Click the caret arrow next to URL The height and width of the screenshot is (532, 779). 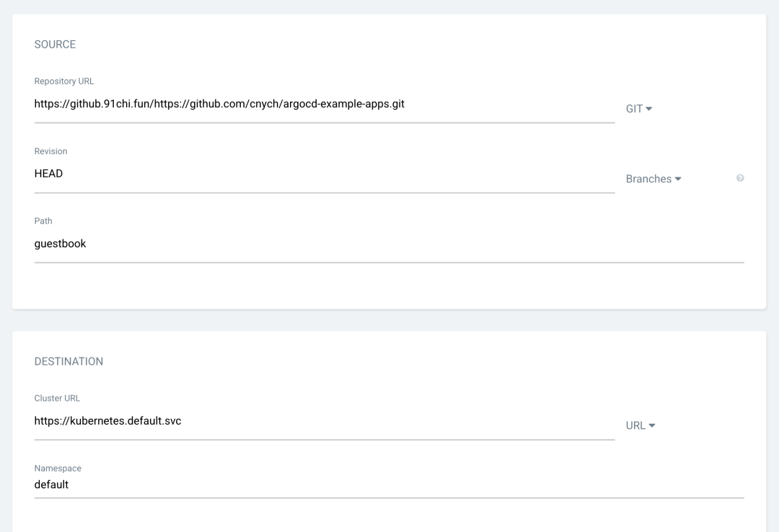point(652,425)
